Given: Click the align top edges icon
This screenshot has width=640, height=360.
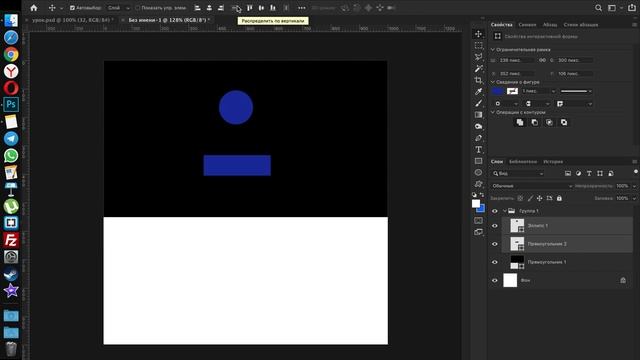Looking at the screenshot, I should click(x=249, y=8).
